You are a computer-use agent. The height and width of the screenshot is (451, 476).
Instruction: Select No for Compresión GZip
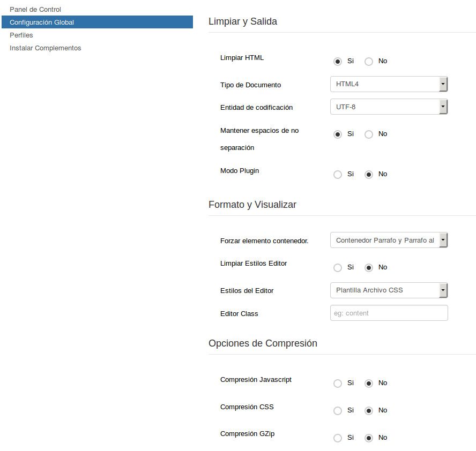click(369, 438)
